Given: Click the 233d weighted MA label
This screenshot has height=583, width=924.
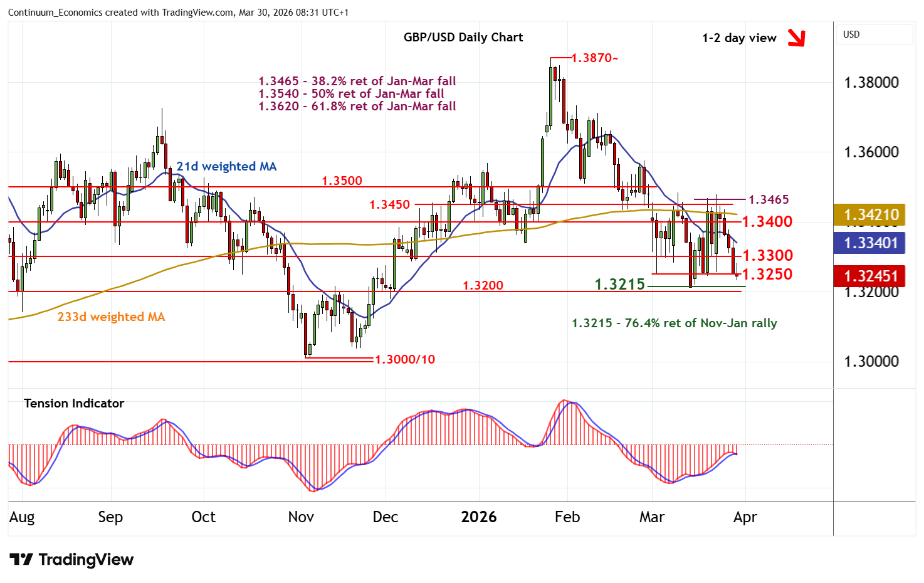Looking at the screenshot, I should pyautogui.click(x=111, y=317).
